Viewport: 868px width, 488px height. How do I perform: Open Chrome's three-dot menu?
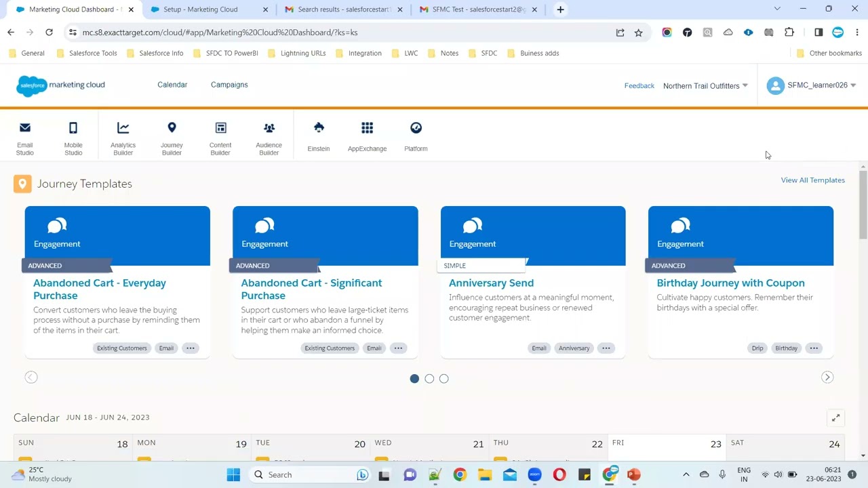[857, 32]
